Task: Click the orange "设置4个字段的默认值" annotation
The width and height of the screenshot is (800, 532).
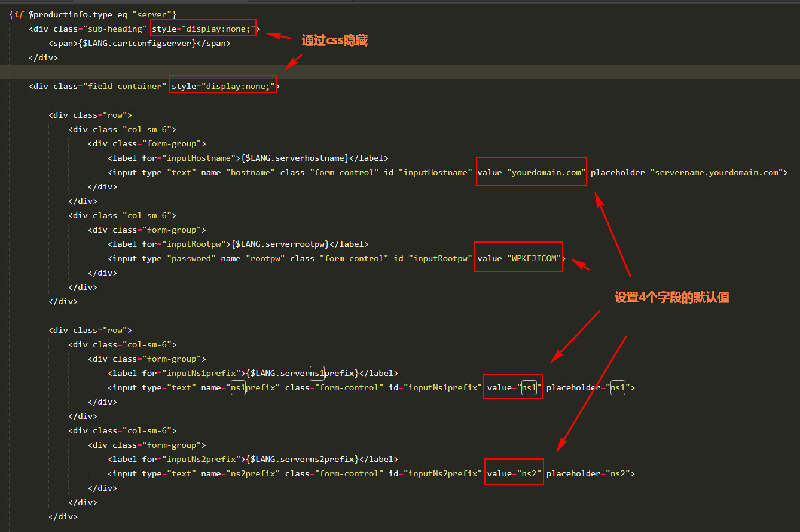Action: pos(671,298)
